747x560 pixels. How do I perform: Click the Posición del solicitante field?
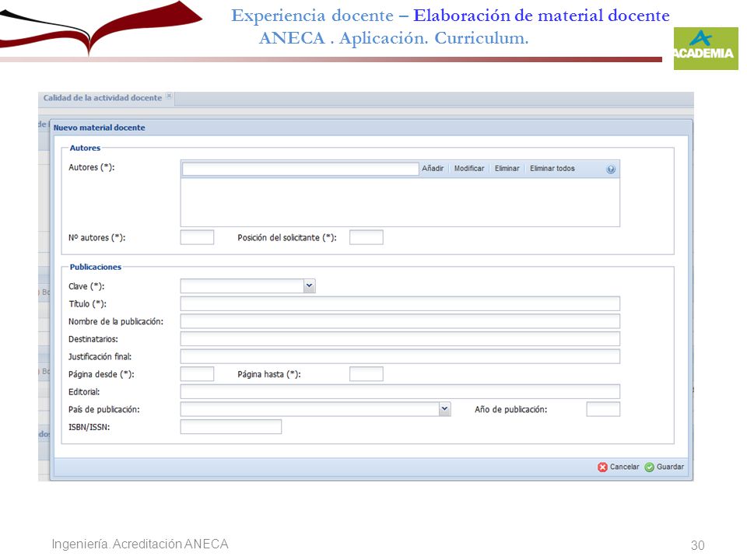(x=366, y=237)
